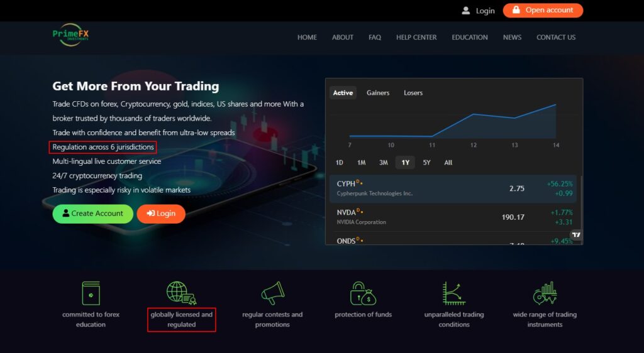
Task: Click the NVDA price 190.17
Action: click(x=513, y=217)
